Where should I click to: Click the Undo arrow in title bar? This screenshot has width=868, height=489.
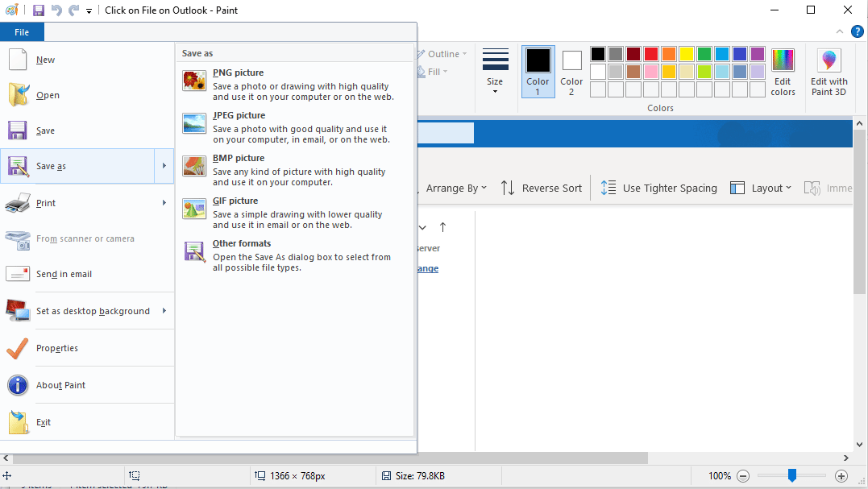click(x=56, y=10)
